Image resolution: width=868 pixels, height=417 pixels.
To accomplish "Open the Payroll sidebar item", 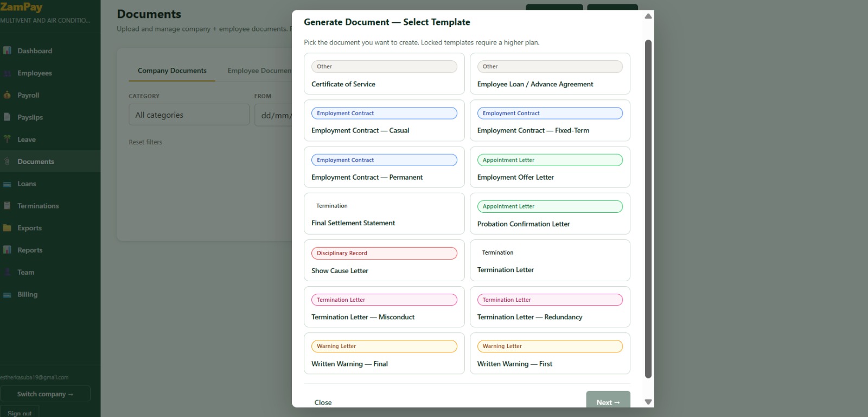I will point(50,95).
